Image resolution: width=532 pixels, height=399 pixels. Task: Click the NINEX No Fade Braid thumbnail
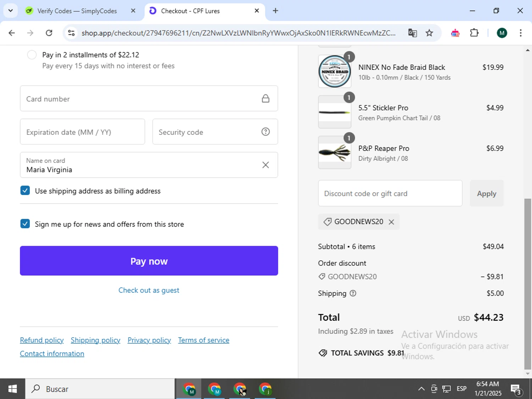click(x=334, y=71)
